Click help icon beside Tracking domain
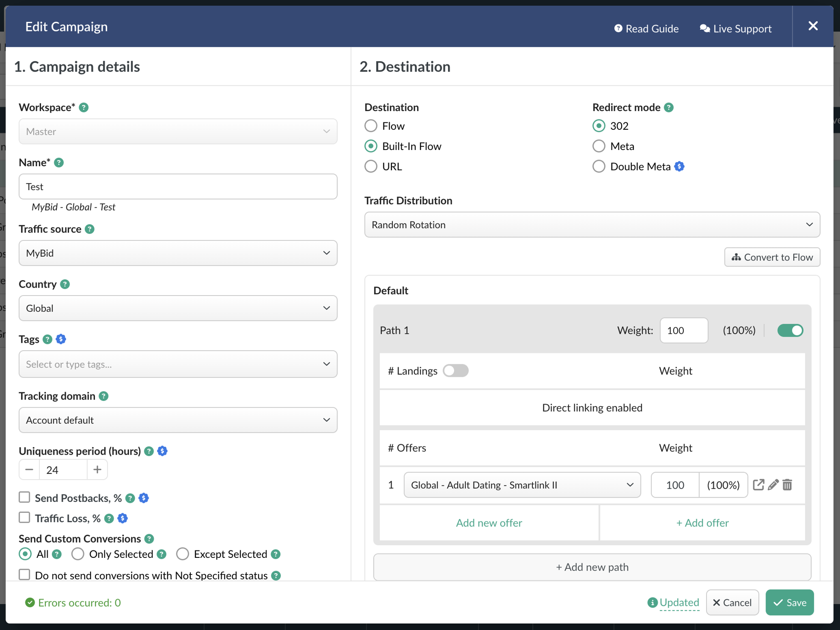This screenshot has width=840, height=630. tap(104, 396)
